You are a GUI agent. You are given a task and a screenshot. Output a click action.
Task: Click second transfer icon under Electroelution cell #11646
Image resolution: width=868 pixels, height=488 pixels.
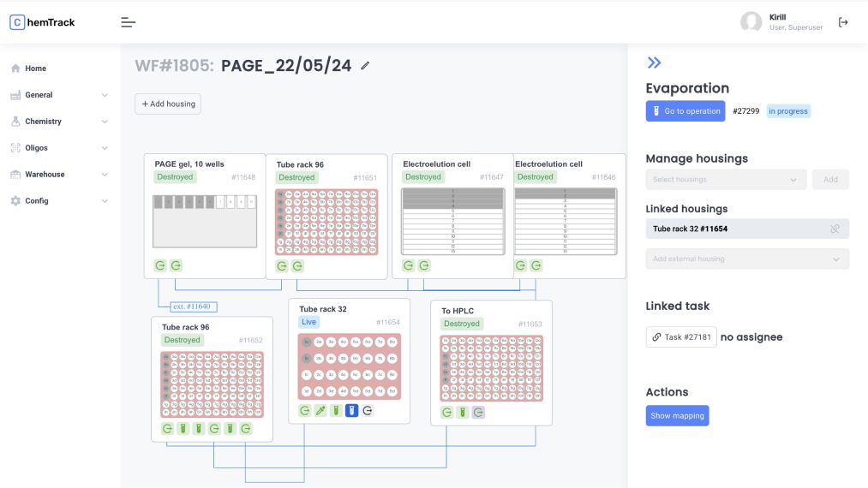[x=536, y=265]
